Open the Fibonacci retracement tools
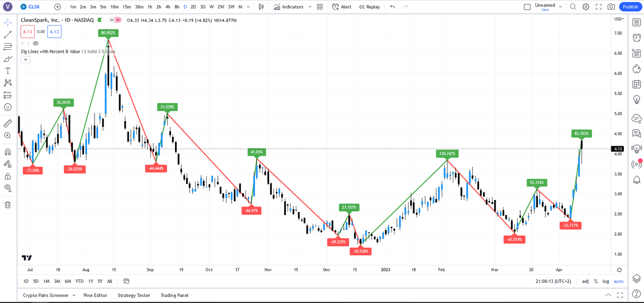The image size is (644, 303). pyautogui.click(x=8, y=47)
